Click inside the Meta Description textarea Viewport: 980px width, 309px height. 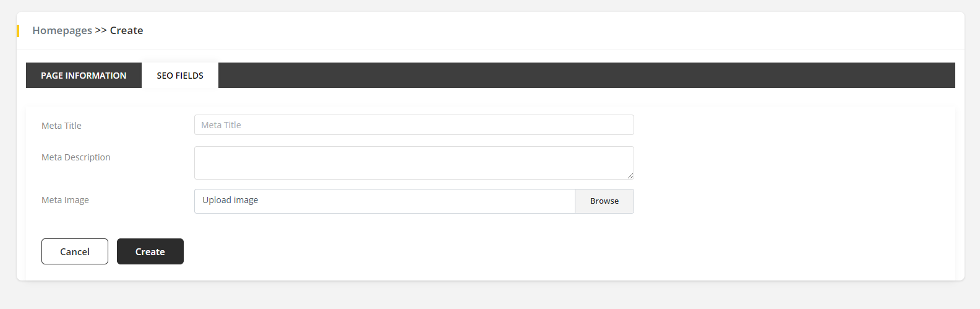tap(413, 162)
